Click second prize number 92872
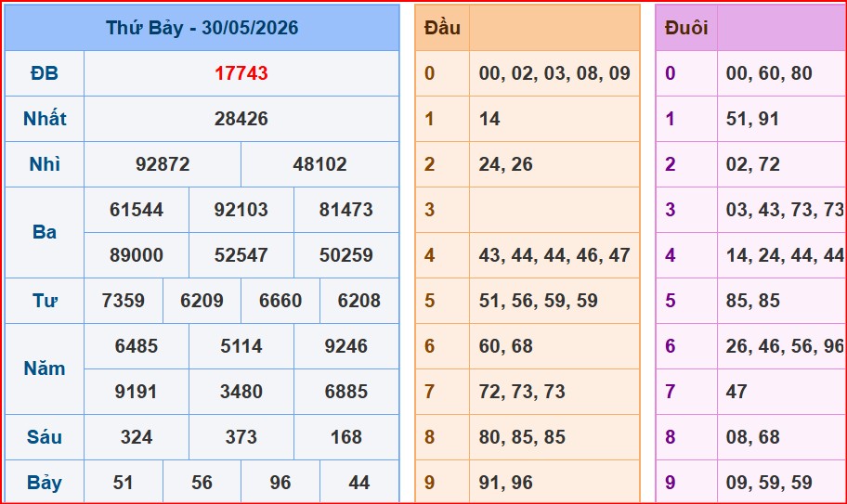This screenshot has width=847, height=504. [163, 164]
